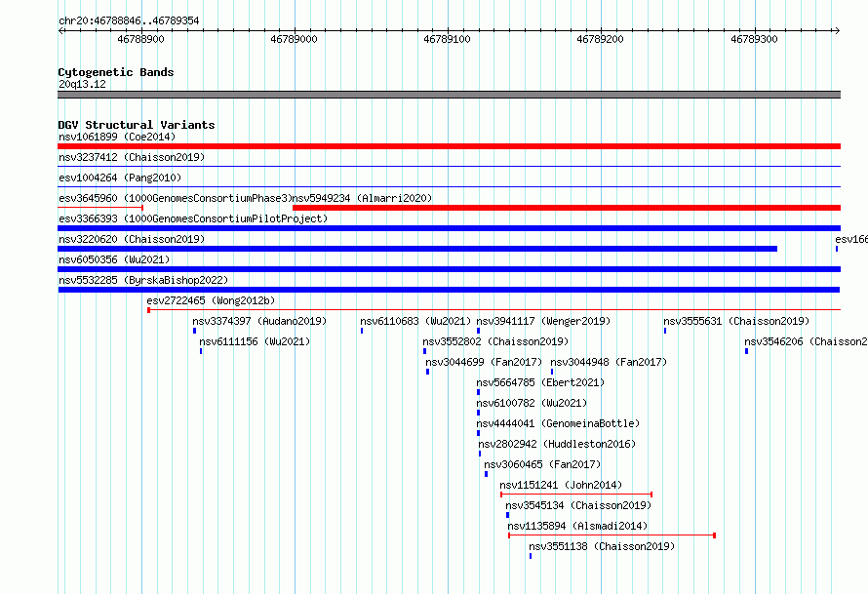The height and width of the screenshot is (594, 868).
Task: Select nsv6050356 (Wu2021) label
Action: (114, 259)
